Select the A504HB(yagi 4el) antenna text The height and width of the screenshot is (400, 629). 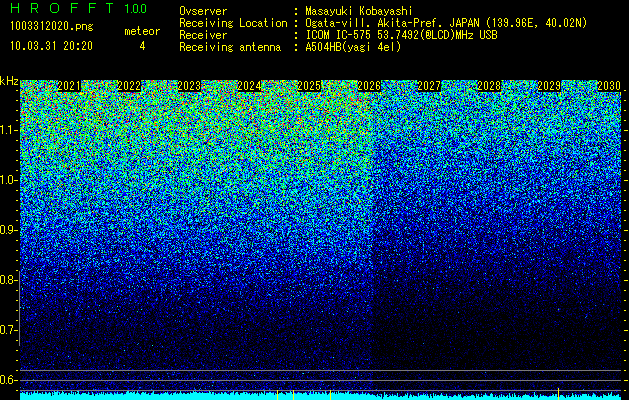[353, 47]
